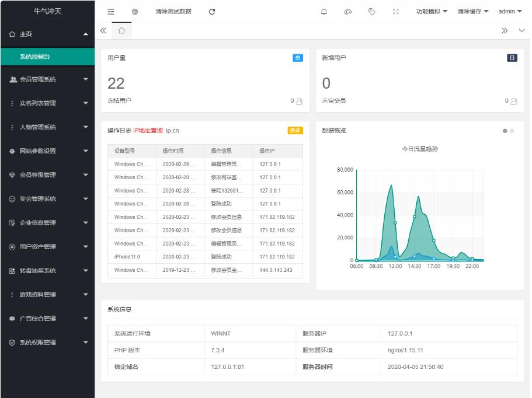Open the admin user dropdown
Image resolution: width=532 pixels, height=398 pixels.
[x=510, y=12]
